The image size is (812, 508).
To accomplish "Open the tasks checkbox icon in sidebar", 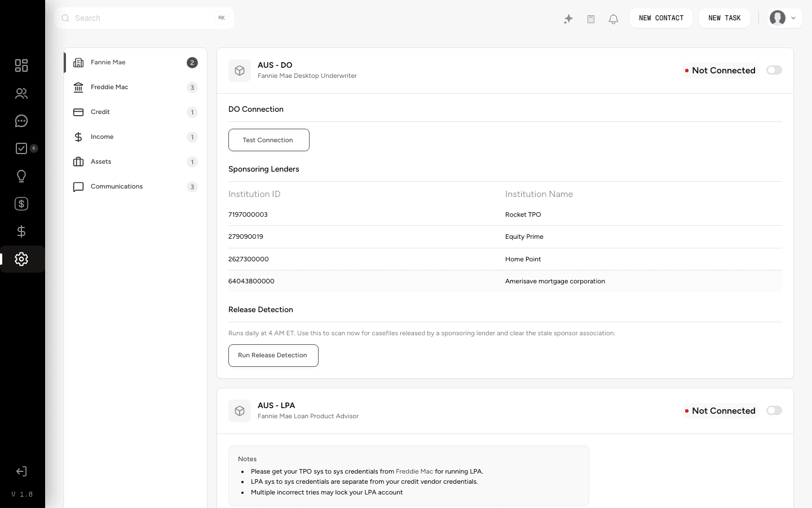I will 21,148.
